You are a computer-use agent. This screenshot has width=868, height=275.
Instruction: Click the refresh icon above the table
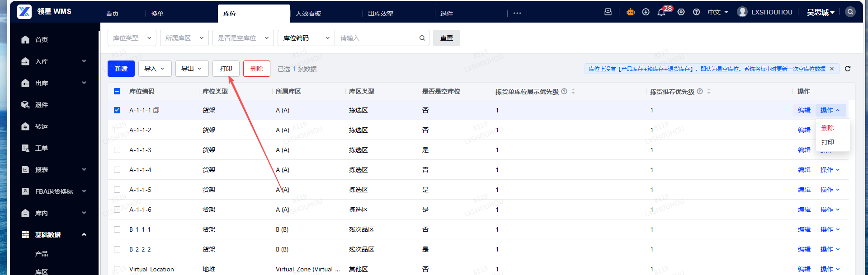(848, 69)
